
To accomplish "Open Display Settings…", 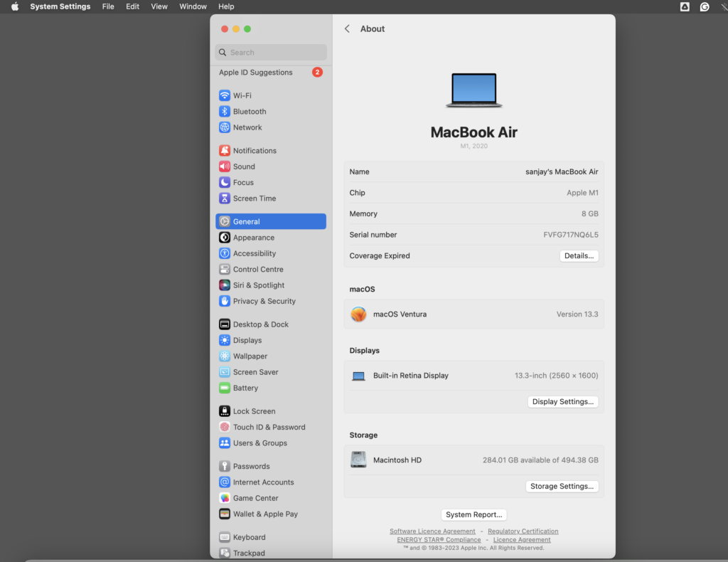I will (x=563, y=402).
